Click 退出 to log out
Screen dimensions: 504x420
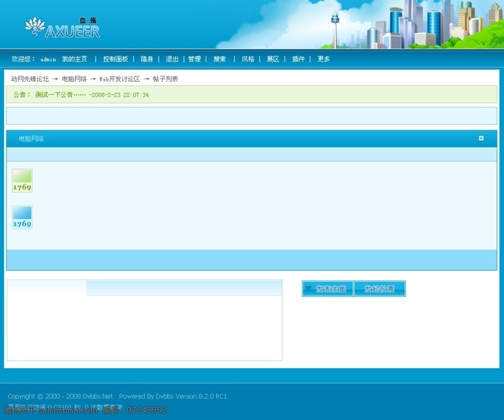(172, 59)
